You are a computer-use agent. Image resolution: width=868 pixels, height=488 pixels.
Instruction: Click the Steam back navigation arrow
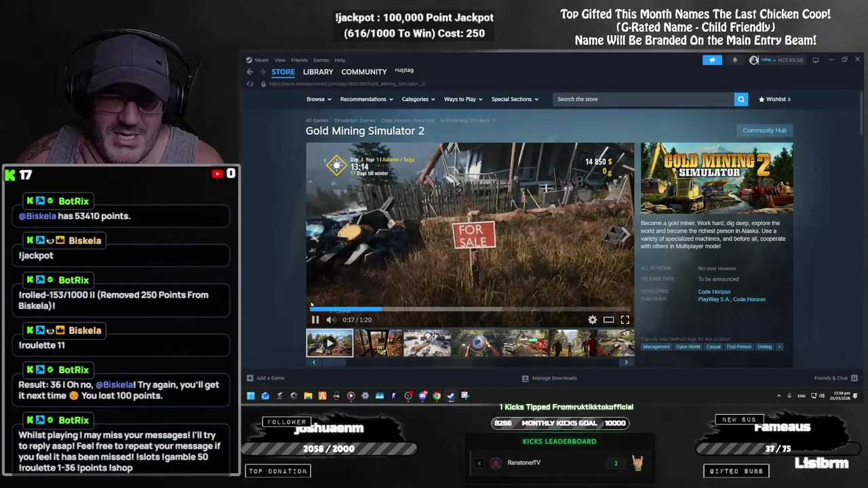pos(250,72)
